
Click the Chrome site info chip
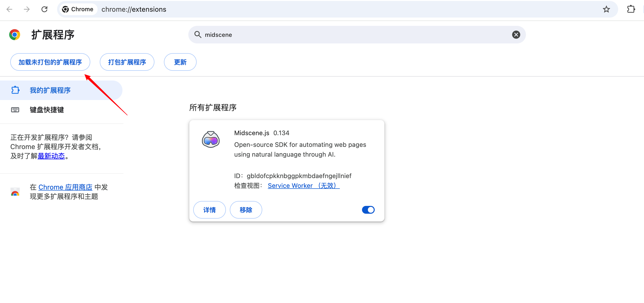pyautogui.click(x=78, y=9)
